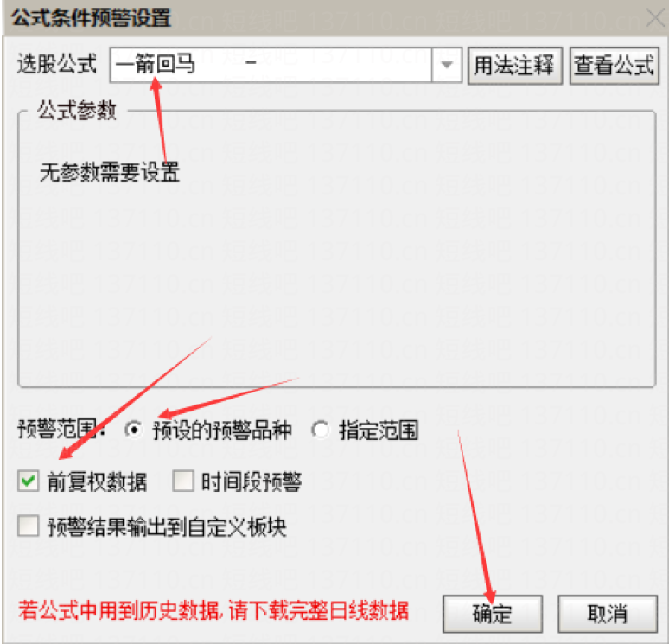Enable the 时间段预警 checkbox
Viewport: 669px width, 644px height.
click(x=183, y=481)
